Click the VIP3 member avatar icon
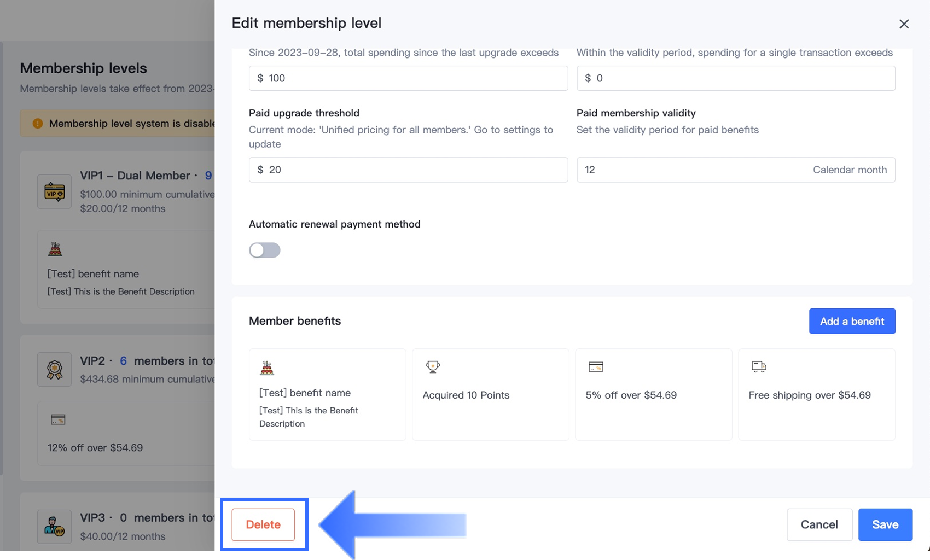Screen dimensions: 930x560 click(x=54, y=527)
